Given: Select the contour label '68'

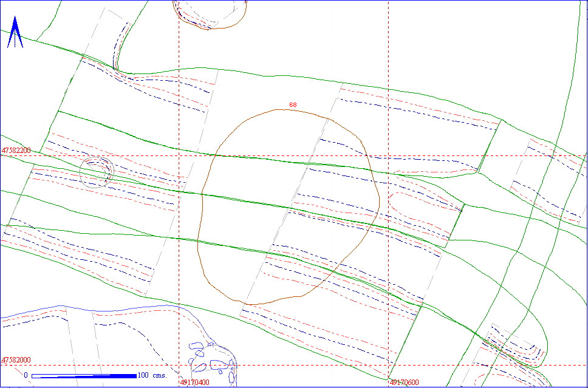Looking at the screenshot, I should 293,104.
